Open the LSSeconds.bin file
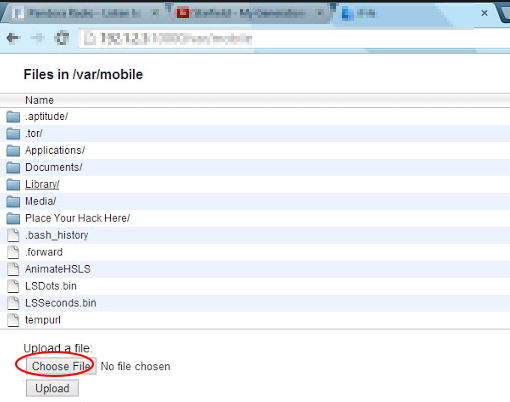The height and width of the screenshot is (402, 510). 61,303
